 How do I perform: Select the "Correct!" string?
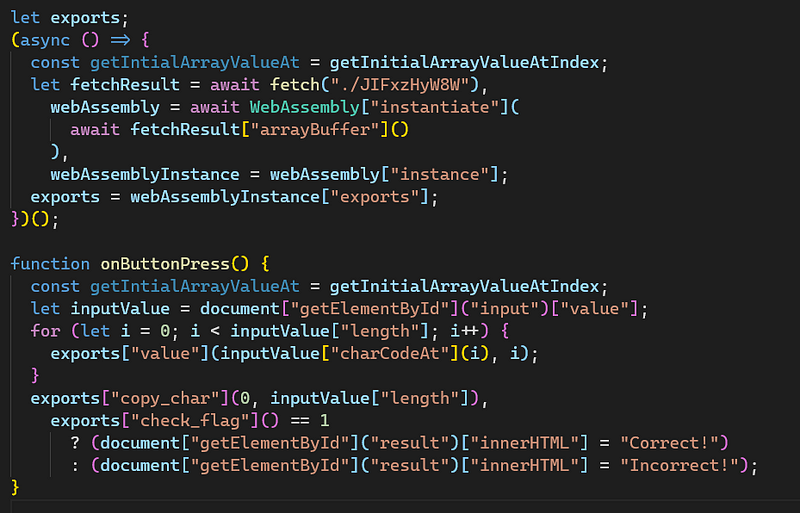[x=669, y=443]
